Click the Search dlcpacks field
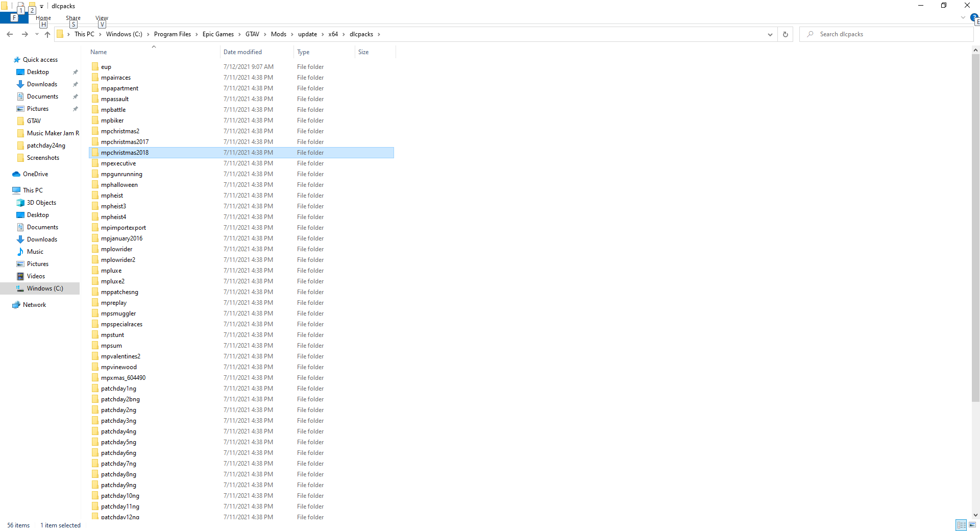Screen dimensions: 980x531 pyautogui.click(x=887, y=34)
